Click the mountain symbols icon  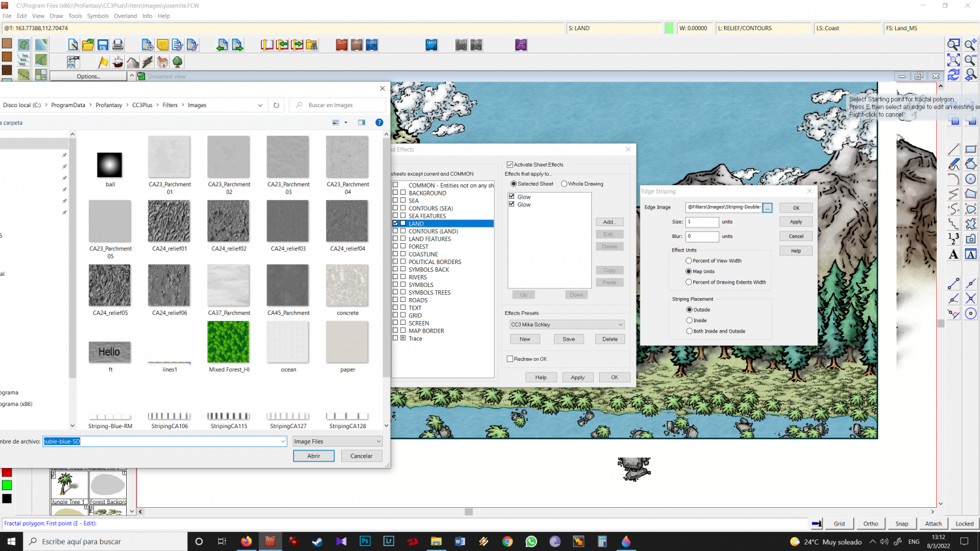133,61
